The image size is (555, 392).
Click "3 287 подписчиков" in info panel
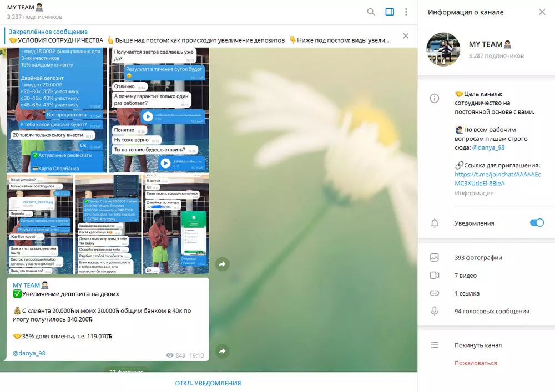click(x=496, y=56)
